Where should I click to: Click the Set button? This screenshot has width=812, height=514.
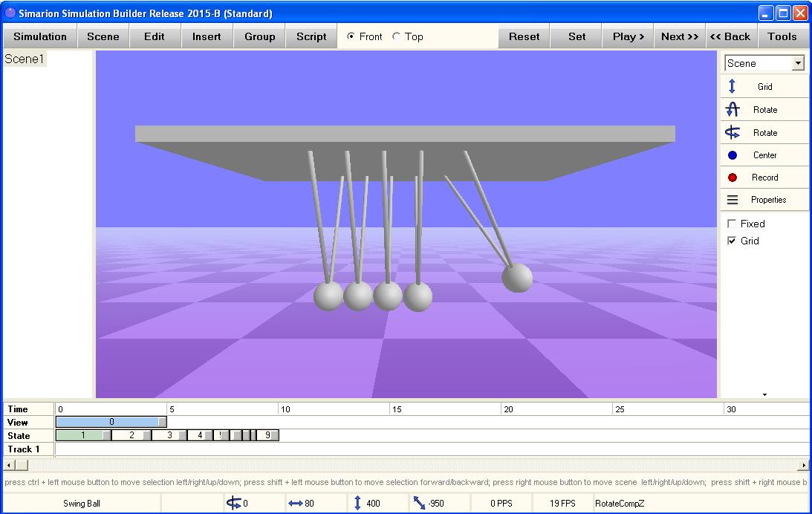[576, 36]
